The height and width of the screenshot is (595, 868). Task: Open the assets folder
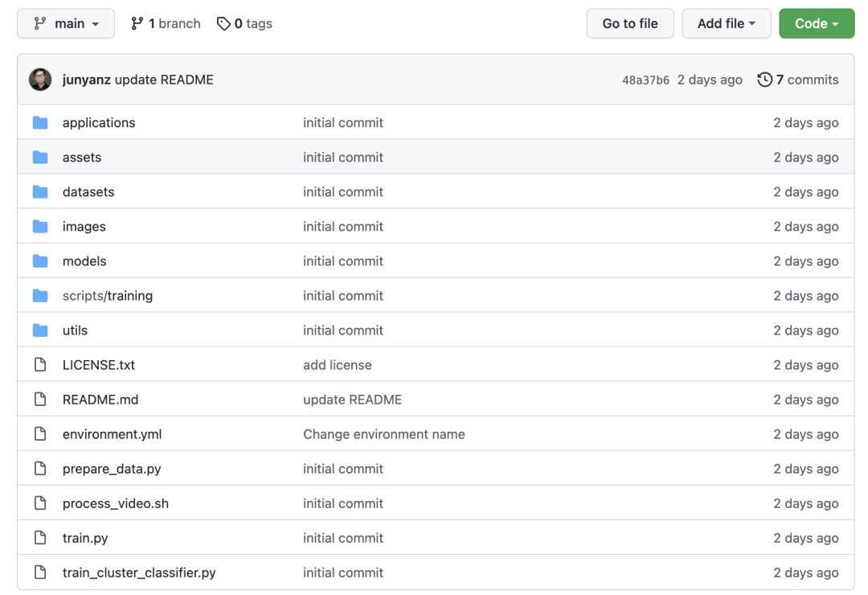click(82, 158)
